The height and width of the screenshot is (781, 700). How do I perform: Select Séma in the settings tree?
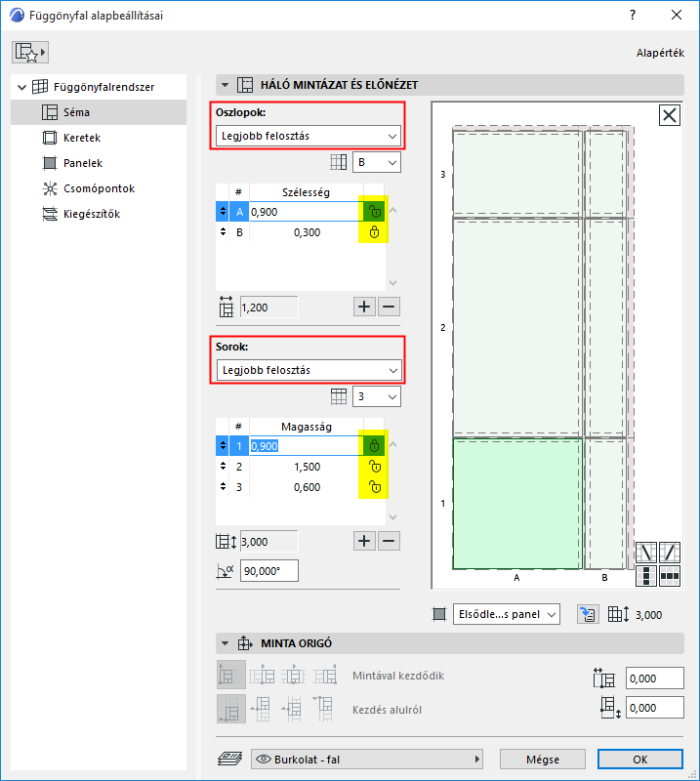point(99,112)
